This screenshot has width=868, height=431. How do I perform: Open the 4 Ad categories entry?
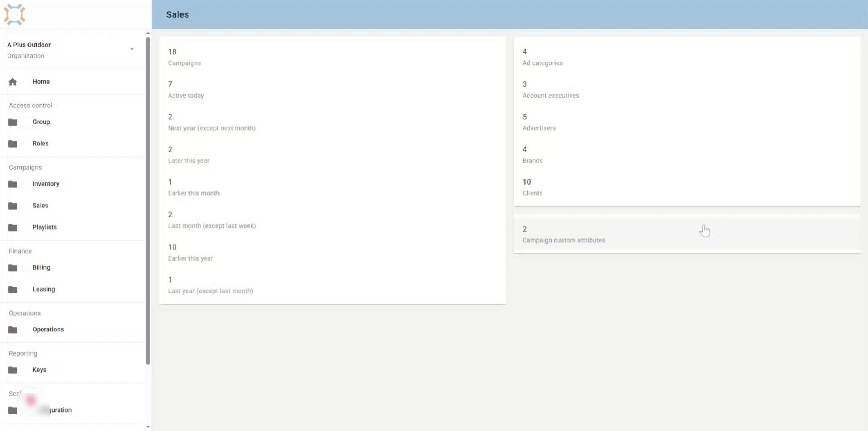click(x=687, y=57)
